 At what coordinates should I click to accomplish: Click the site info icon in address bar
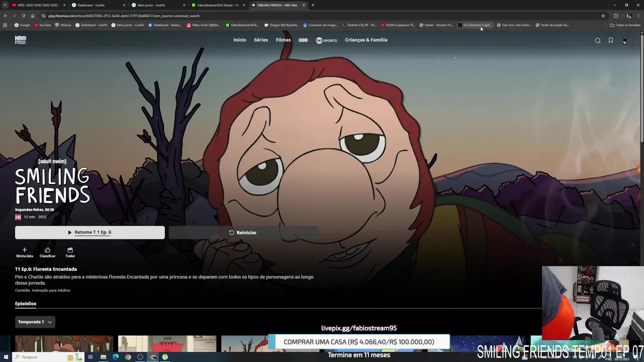pyautogui.click(x=43, y=16)
